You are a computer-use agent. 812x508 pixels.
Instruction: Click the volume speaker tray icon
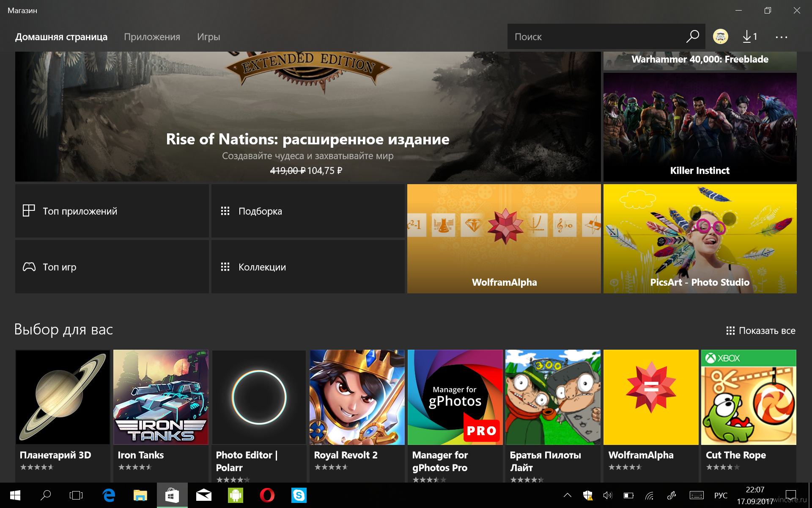click(x=608, y=495)
